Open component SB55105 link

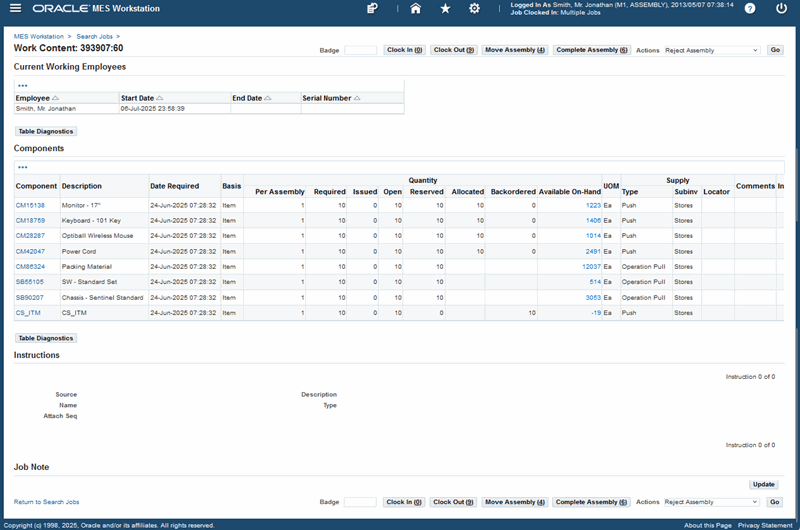[x=30, y=282]
